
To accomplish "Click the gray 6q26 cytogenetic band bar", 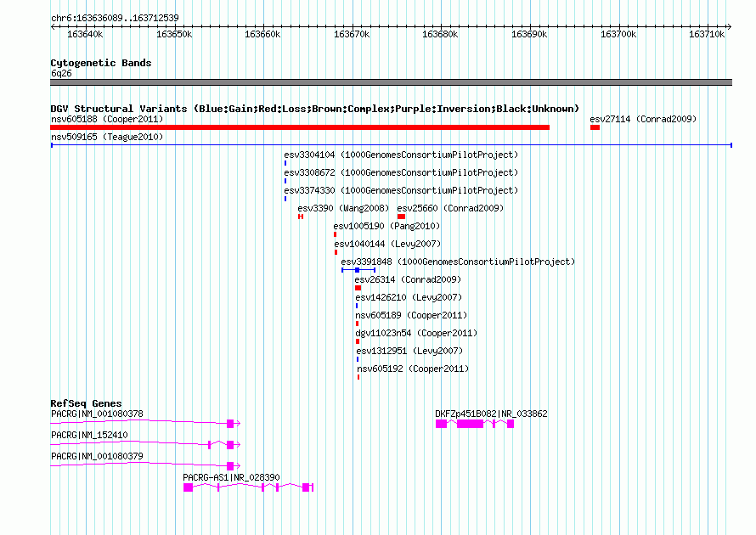I will [391, 82].
